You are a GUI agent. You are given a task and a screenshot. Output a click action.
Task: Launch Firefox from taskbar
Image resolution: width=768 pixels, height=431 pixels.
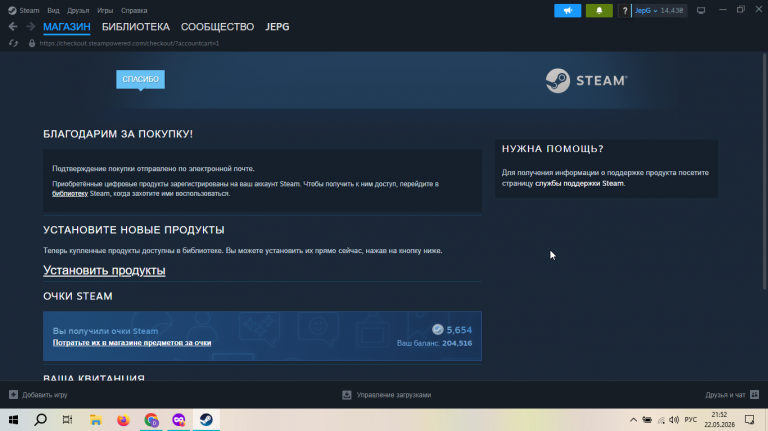[123, 420]
